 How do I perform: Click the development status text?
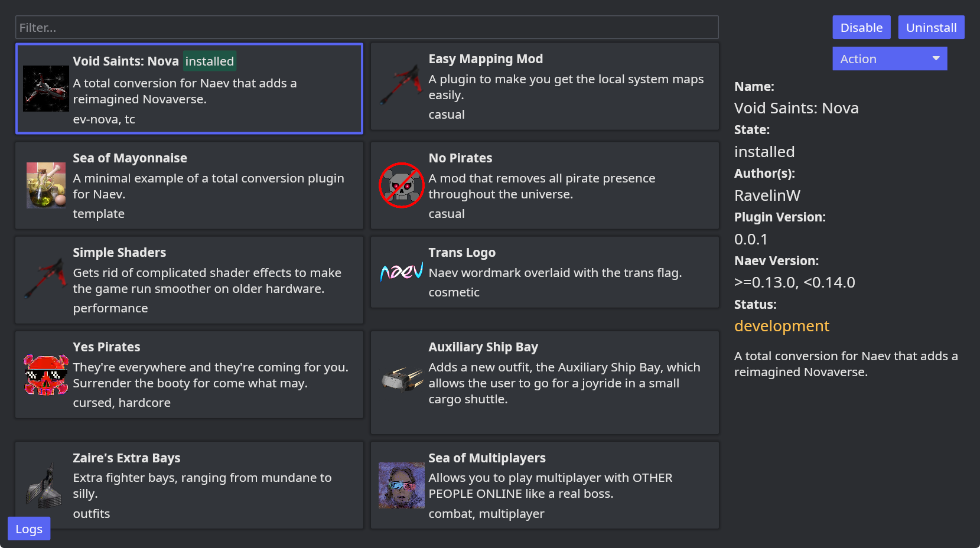click(x=782, y=325)
